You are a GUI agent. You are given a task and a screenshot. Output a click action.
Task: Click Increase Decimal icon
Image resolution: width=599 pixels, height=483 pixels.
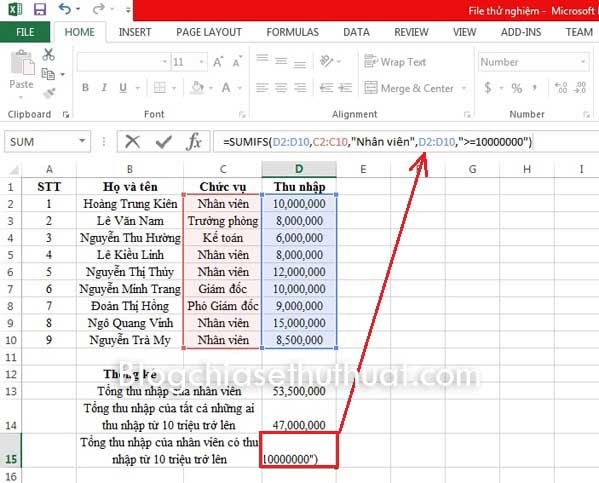click(x=561, y=88)
